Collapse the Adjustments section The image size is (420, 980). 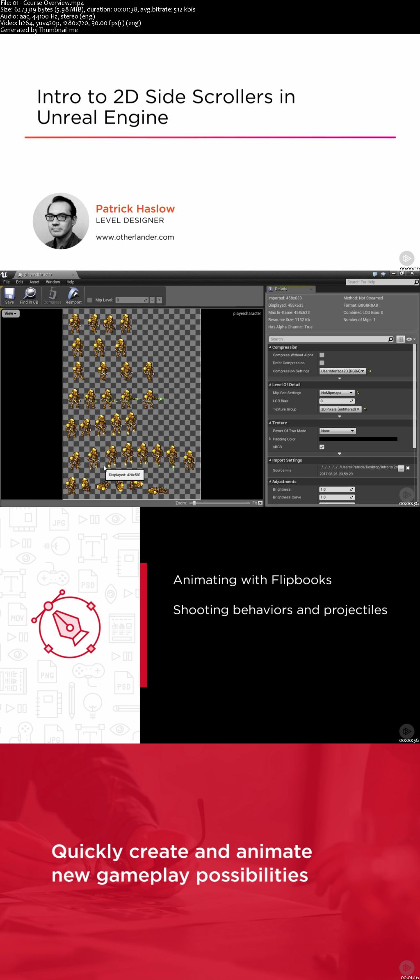point(270,482)
